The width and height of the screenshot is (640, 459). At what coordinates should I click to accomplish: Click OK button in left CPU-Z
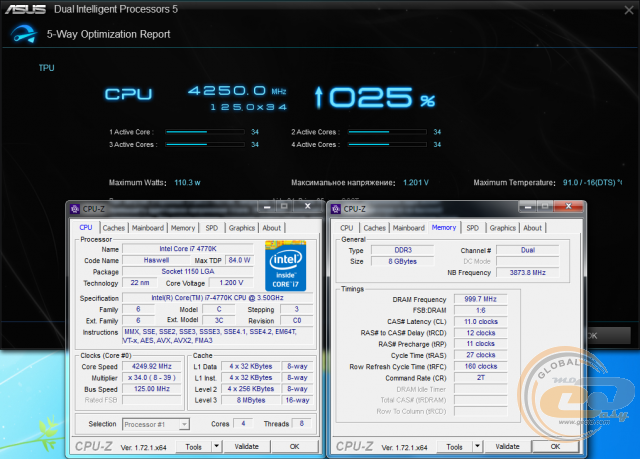click(x=295, y=446)
